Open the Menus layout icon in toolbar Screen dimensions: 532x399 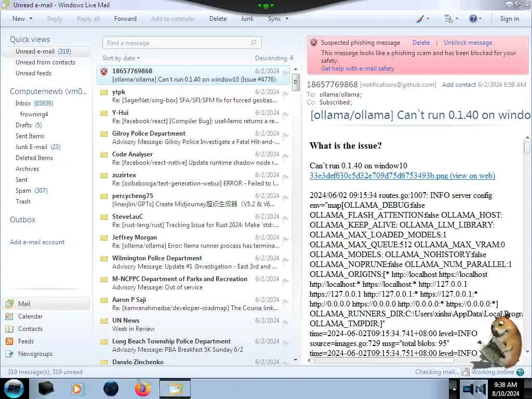tap(448, 19)
